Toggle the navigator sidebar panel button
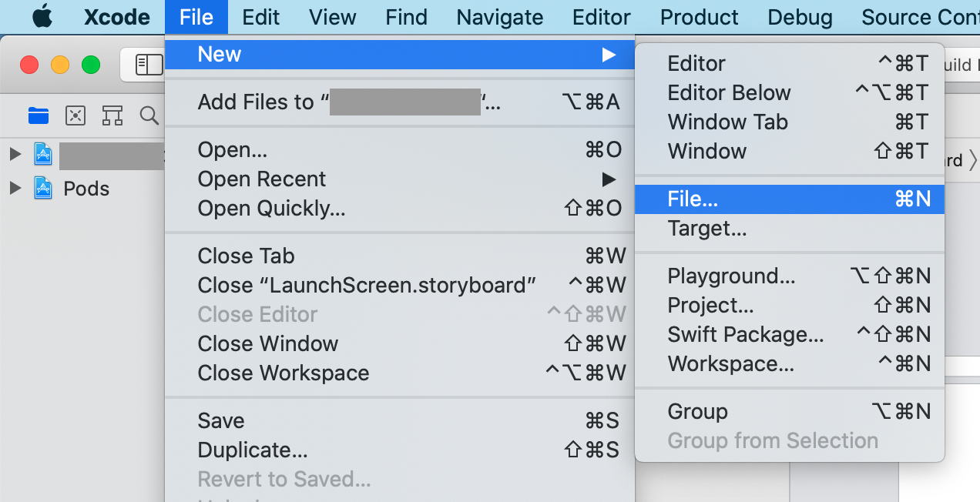Image resolution: width=980 pixels, height=502 pixels. pyautogui.click(x=148, y=65)
